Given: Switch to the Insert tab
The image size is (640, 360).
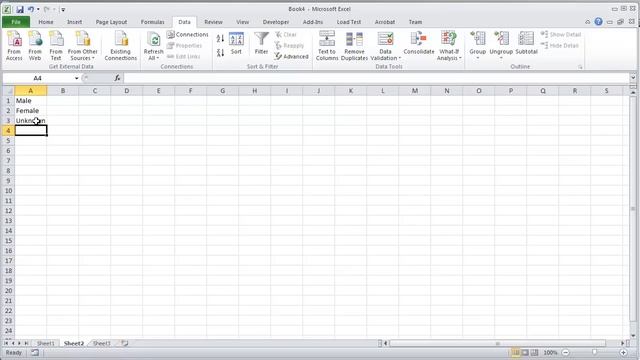Looking at the screenshot, I should coord(74,22).
